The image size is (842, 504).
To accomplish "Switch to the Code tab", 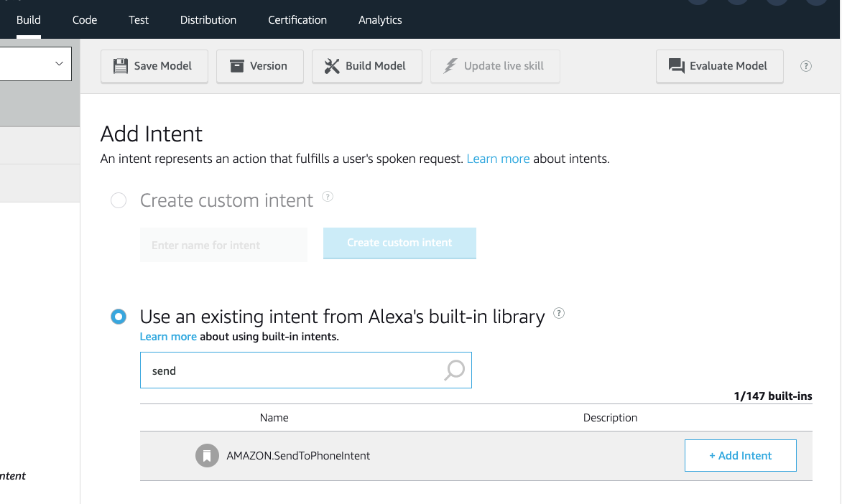I will (x=85, y=20).
